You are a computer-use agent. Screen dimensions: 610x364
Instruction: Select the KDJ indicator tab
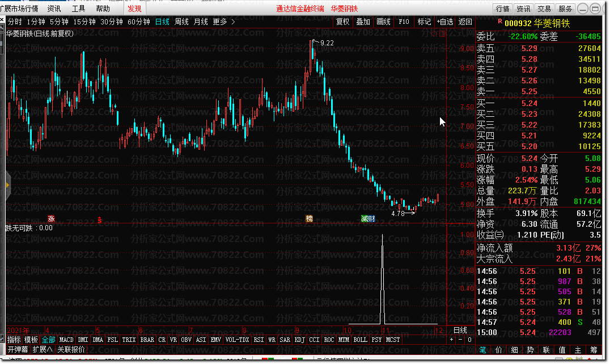coord(299,340)
